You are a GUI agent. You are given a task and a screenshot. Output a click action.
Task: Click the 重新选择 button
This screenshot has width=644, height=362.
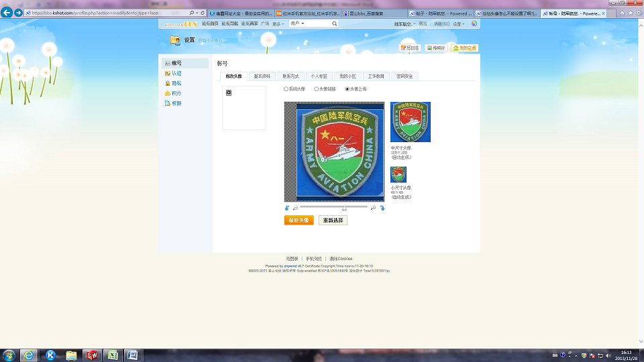point(333,221)
